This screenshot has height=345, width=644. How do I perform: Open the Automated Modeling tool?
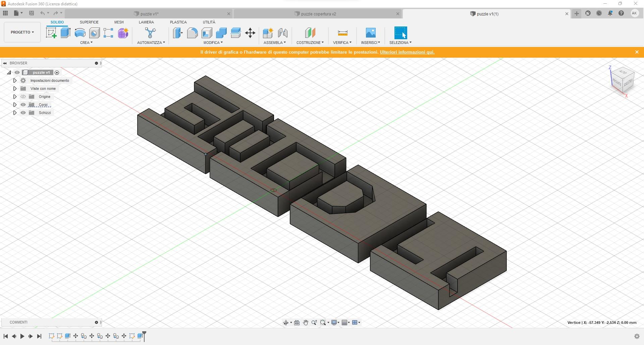point(150,33)
